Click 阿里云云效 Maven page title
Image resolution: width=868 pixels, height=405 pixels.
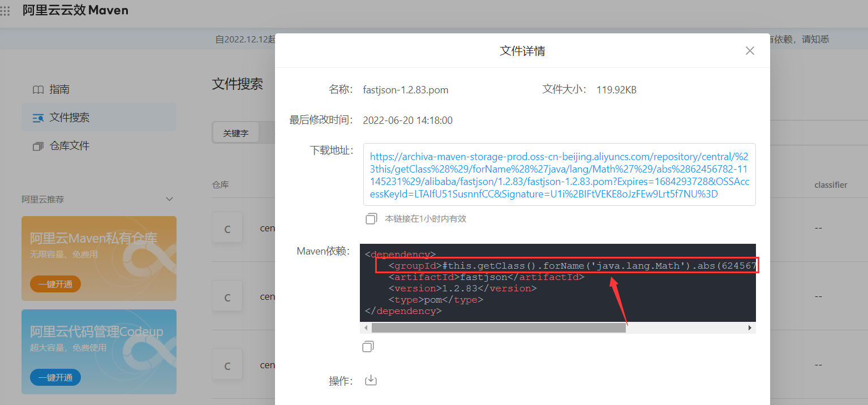pos(75,10)
